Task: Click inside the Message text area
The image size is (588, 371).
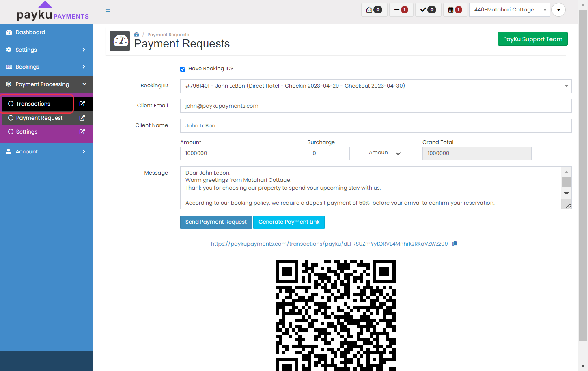Action: point(370,188)
